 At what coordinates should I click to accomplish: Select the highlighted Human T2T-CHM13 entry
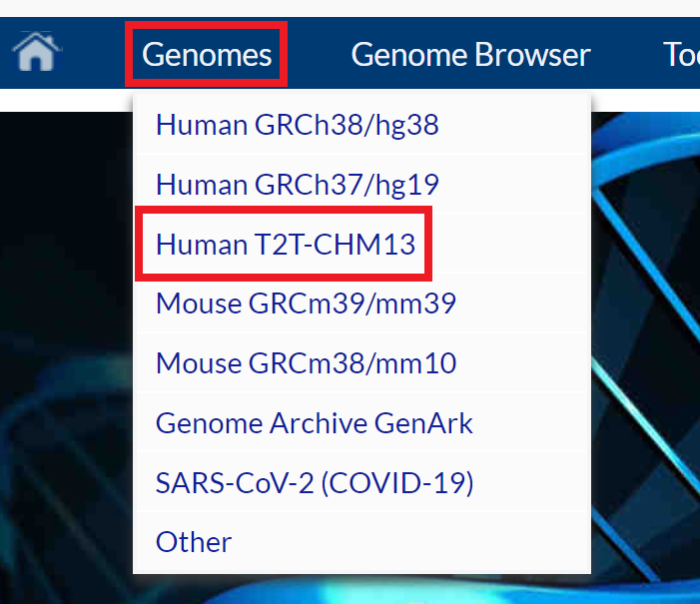click(286, 244)
